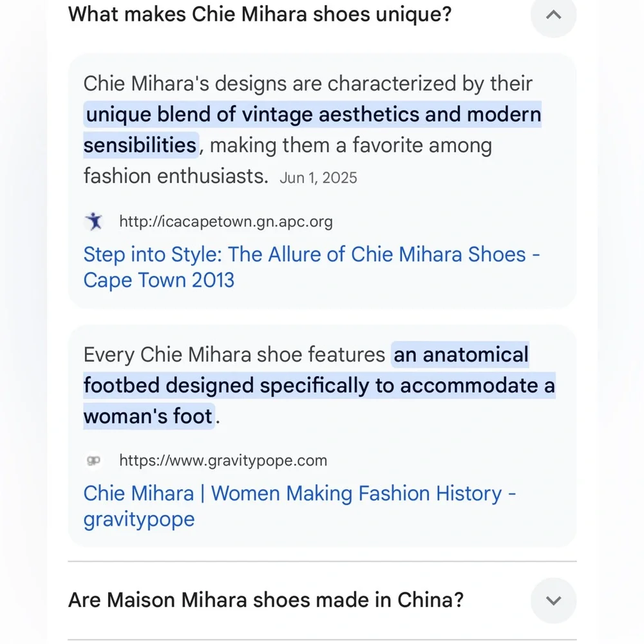Click the question 'What makes Chie Mihara shoes unique?'
The image size is (644, 644).
[x=261, y=14]
